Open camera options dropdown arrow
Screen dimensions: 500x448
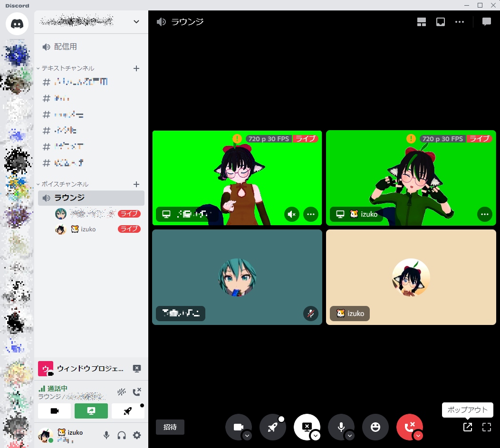coord(247,436)
